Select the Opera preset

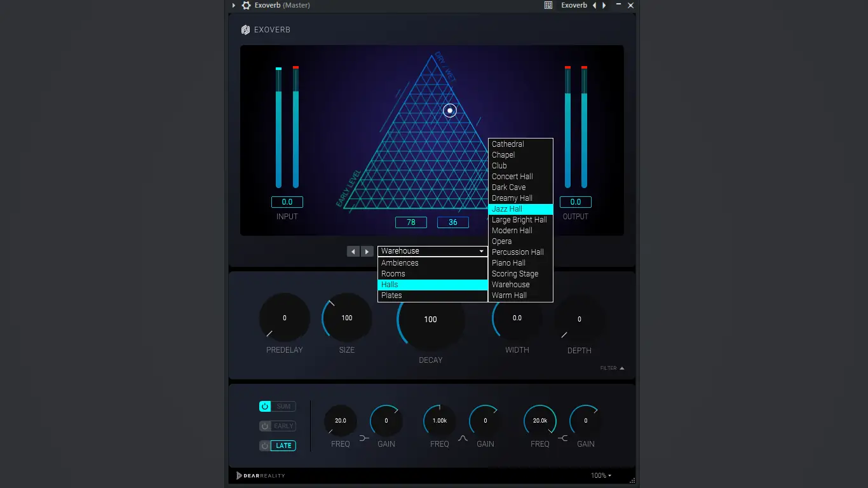point(520,241)
